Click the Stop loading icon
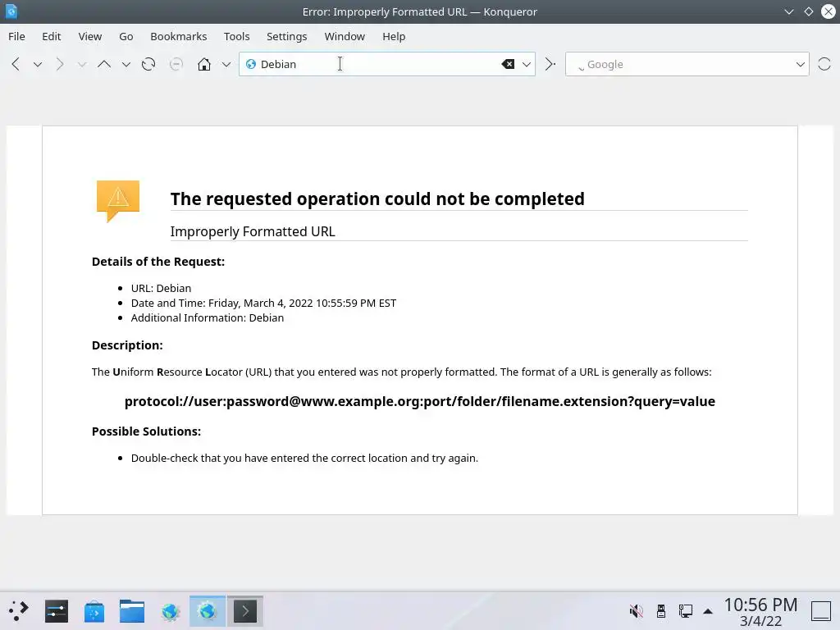 pyautogui.click(x=176, y=64)
